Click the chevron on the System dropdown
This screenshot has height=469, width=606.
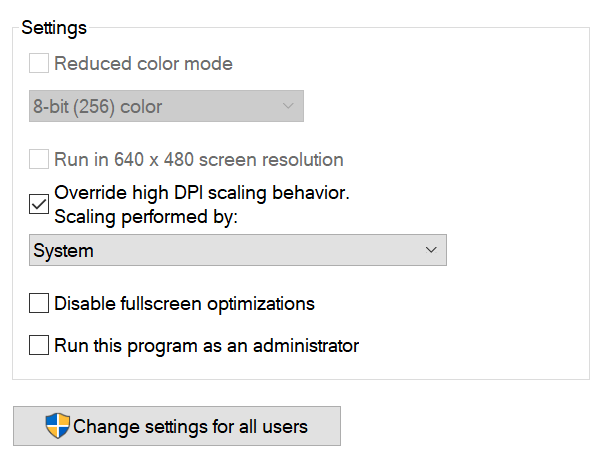coord(431,250)
